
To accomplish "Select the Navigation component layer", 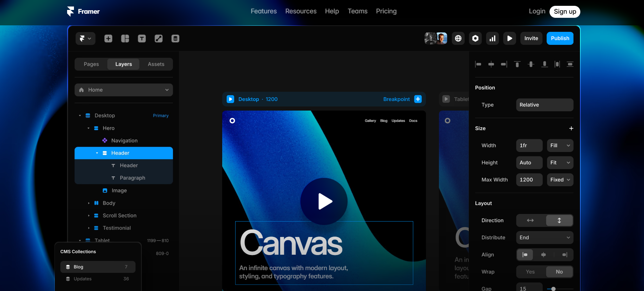I will pos(124,141).
